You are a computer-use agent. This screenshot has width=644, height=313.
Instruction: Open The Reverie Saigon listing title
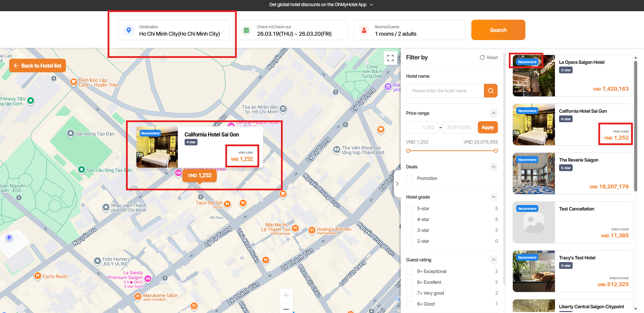pyautogui.click(x=578, y=160)
